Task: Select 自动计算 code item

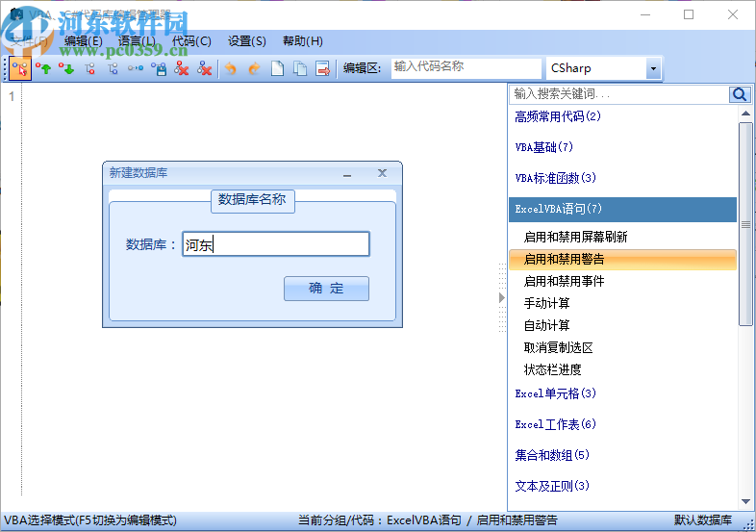Action: click(x=546, y=325)
